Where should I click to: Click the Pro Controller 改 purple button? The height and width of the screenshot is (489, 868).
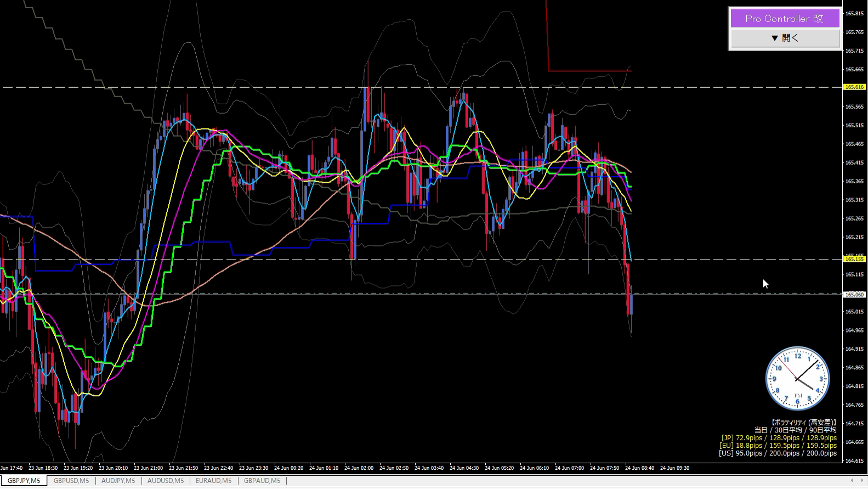[785, 19]
